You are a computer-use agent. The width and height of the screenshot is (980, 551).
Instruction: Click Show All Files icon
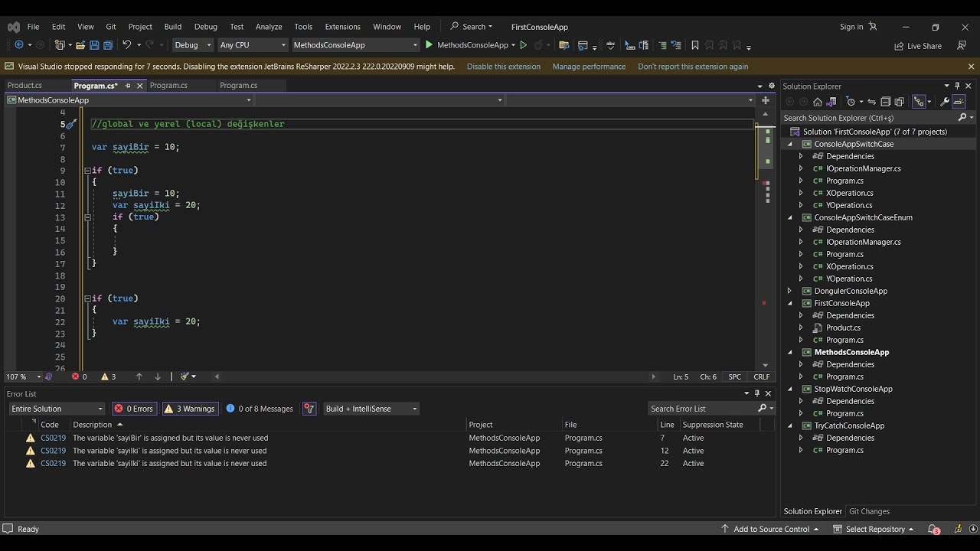pos(900,102)
